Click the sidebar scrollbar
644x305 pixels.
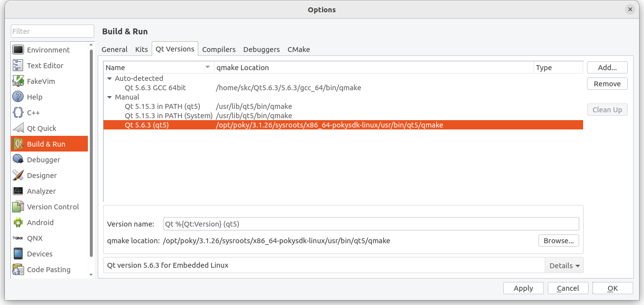tap(91, 147)
